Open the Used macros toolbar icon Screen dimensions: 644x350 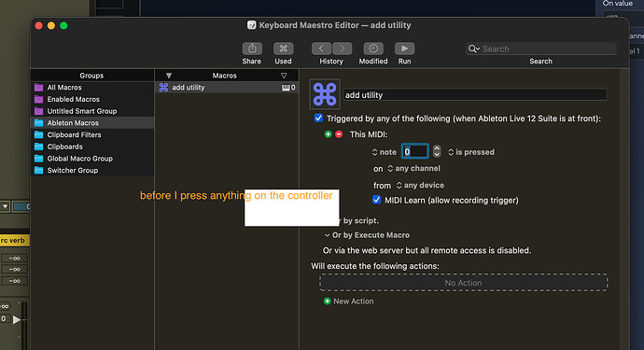point(284,49)
